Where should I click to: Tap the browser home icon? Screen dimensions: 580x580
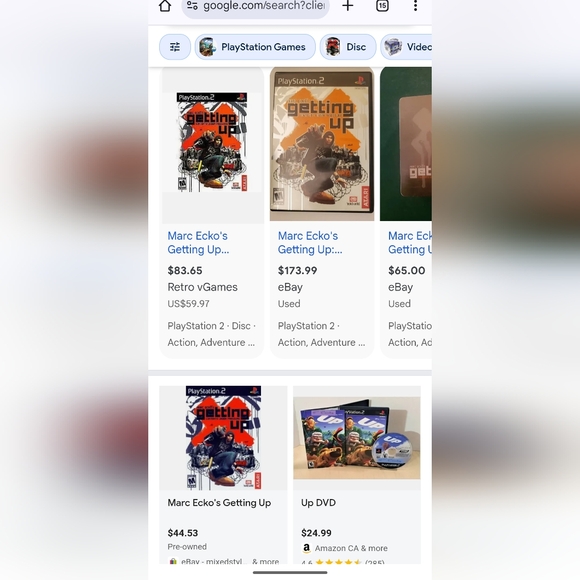tap(165, 6)
